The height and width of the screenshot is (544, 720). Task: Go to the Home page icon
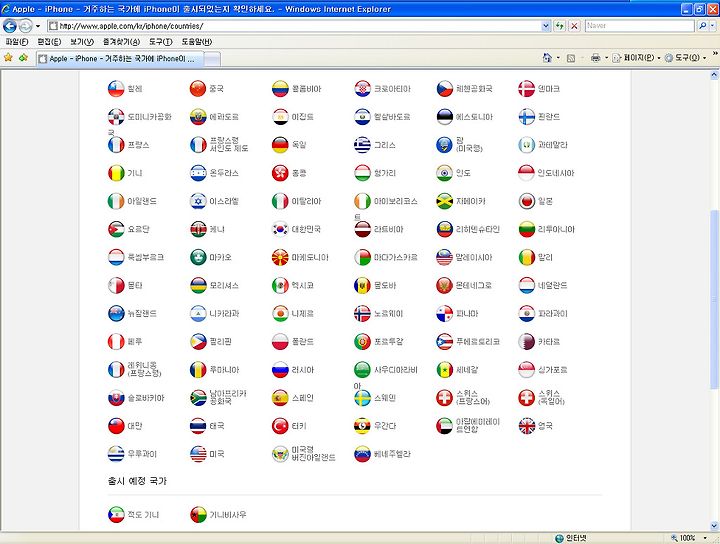[547, 57]
